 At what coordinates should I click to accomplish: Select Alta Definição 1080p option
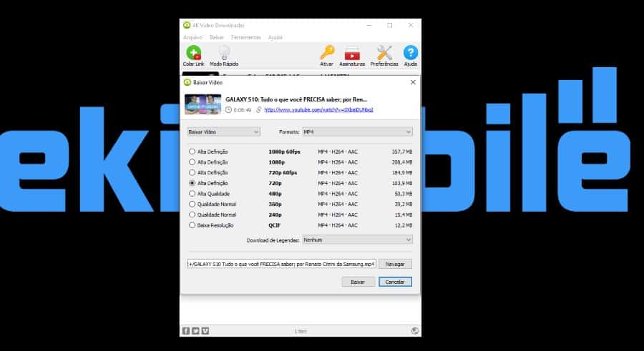(x=192, y=162)
